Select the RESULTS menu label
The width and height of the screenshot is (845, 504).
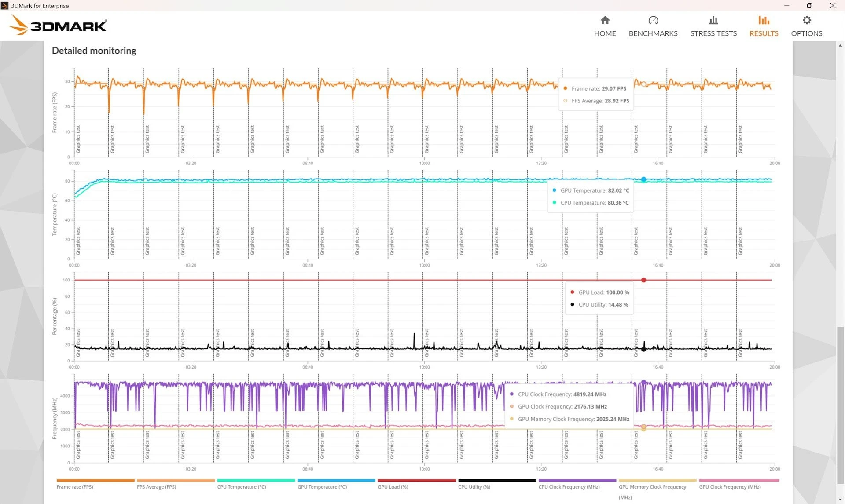[x=764, y=33]
